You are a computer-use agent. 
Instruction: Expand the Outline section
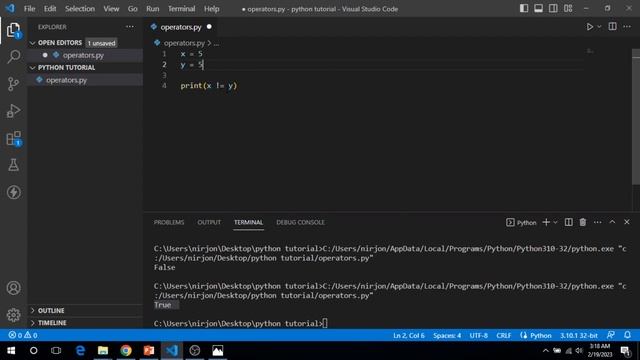point(51,311)
